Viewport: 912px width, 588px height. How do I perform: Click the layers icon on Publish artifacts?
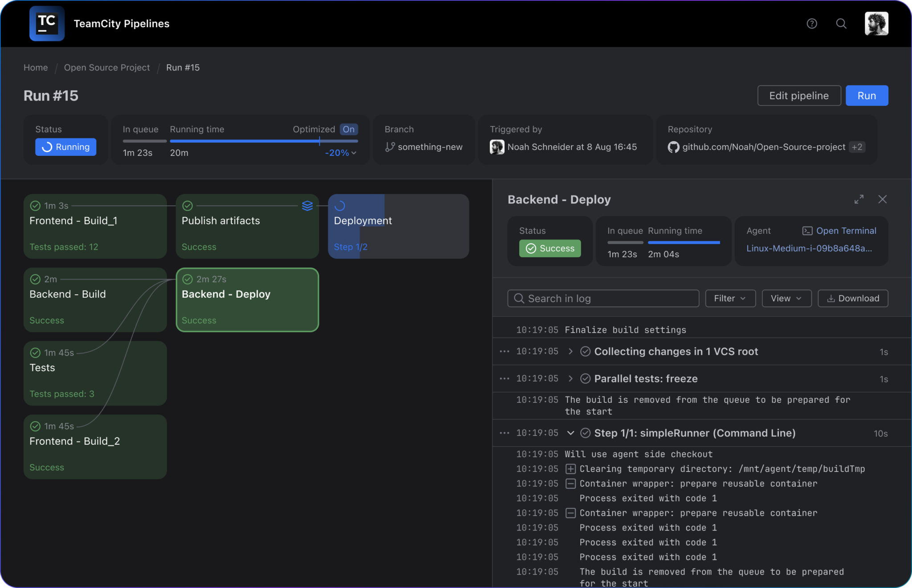tap(307, 206)
